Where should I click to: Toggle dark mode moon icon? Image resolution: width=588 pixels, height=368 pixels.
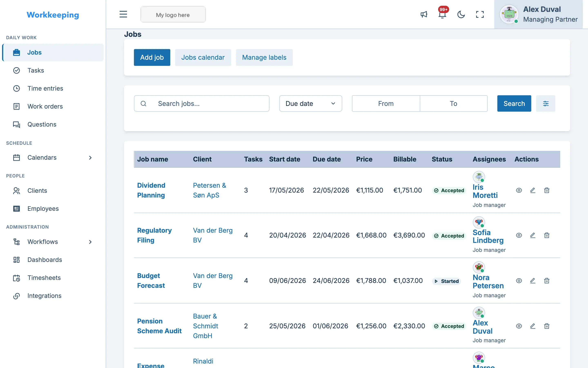[x=461, y=14]
